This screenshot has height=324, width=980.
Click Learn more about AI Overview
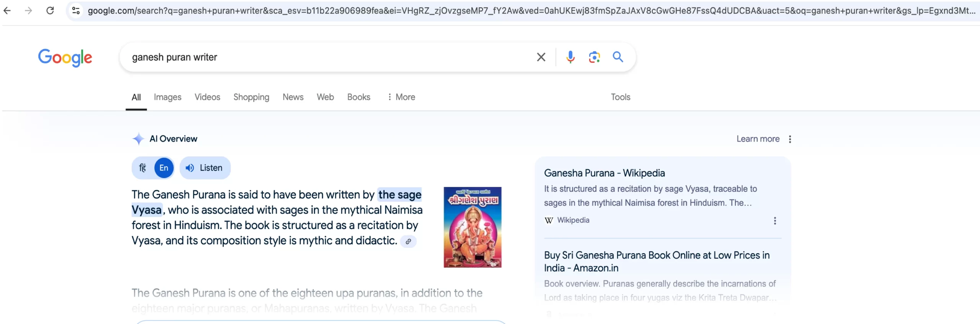(x=758, y=139)
